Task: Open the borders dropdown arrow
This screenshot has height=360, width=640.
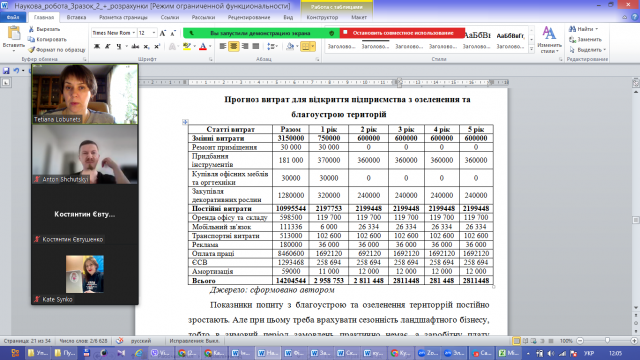Action: [313, 47]
